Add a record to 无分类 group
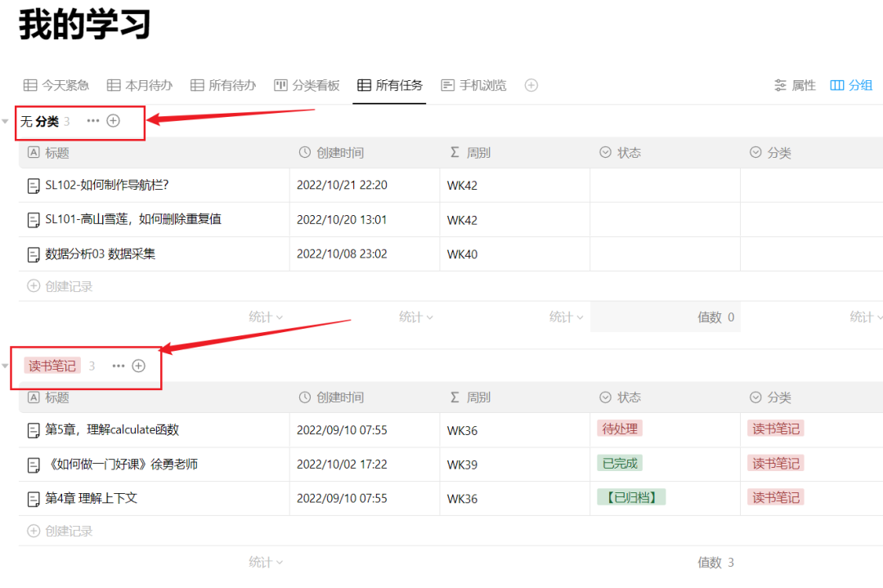The height and width of the screenshot is (588, 883). (x=113, y=120)
